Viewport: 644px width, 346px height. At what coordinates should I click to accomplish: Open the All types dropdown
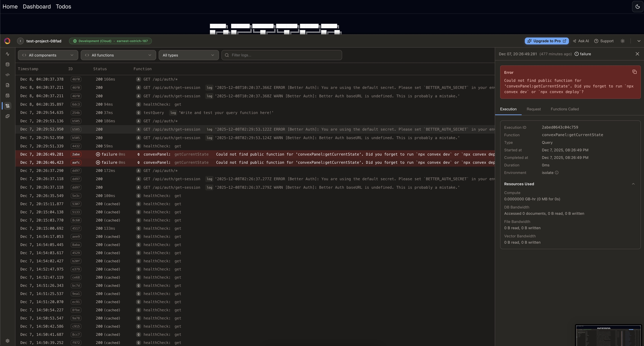[188, 55]
